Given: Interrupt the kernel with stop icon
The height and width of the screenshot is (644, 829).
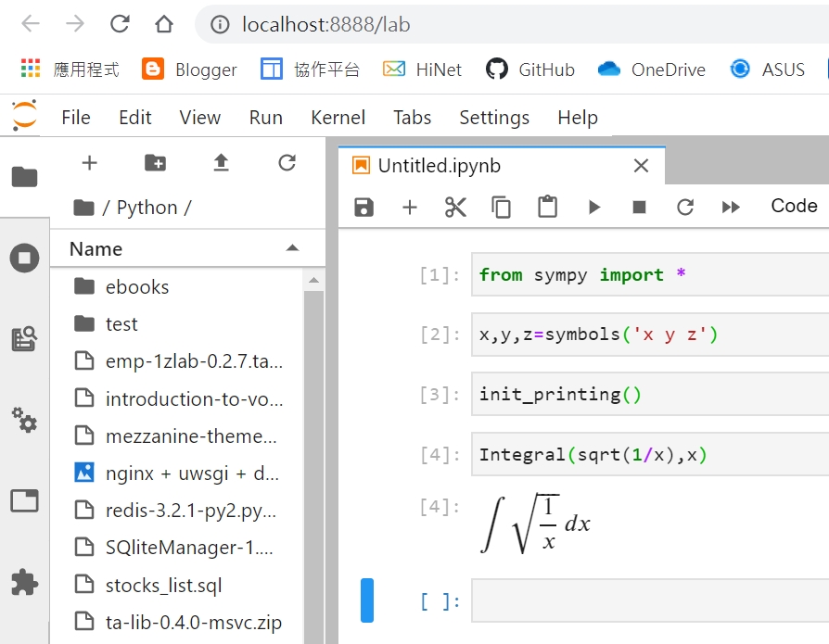Looking at the screenshot, I should click(639, 207).
